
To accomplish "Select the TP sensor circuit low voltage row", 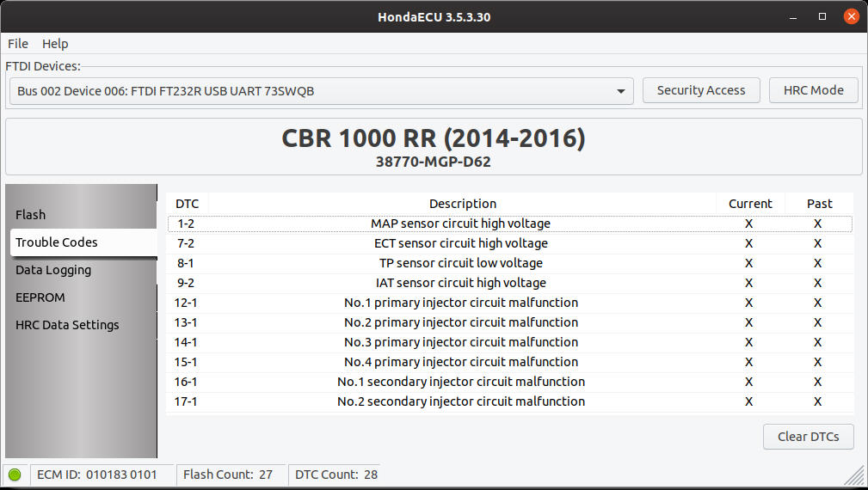I will point(510,263).
